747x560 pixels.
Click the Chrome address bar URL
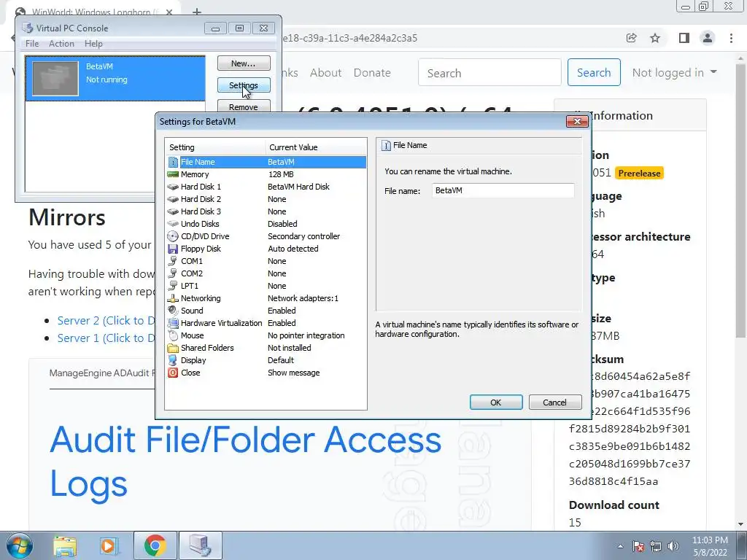pyautogui.click(x=350, y=38)
